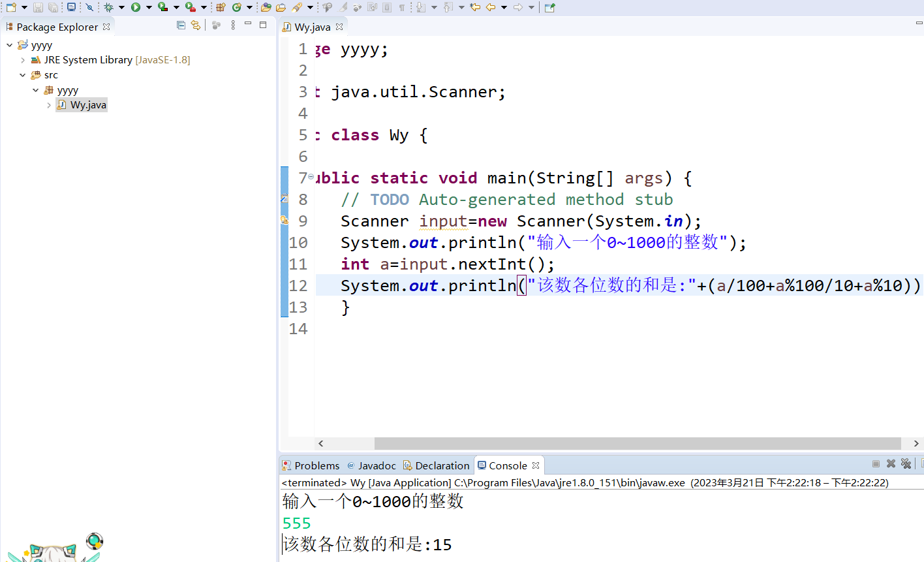Click the Open Type icon
924x562 pixels.
click(266, 7)
